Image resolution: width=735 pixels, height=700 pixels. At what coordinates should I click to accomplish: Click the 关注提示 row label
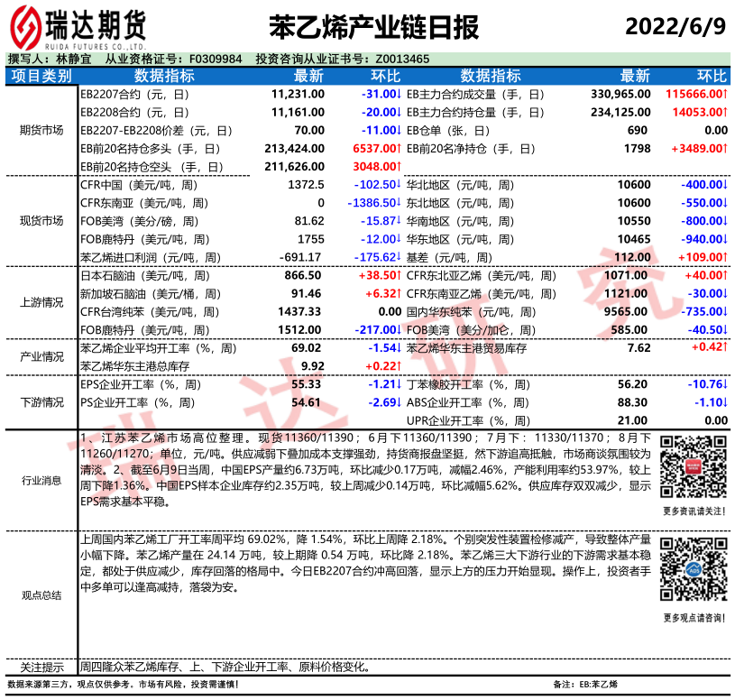(41, 668)
